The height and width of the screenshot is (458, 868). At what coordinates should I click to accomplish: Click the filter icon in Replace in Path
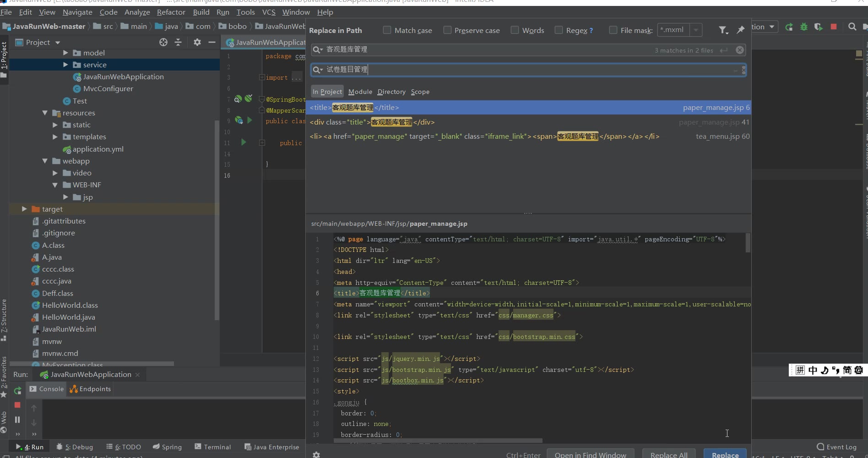click(x=722, y=30)
